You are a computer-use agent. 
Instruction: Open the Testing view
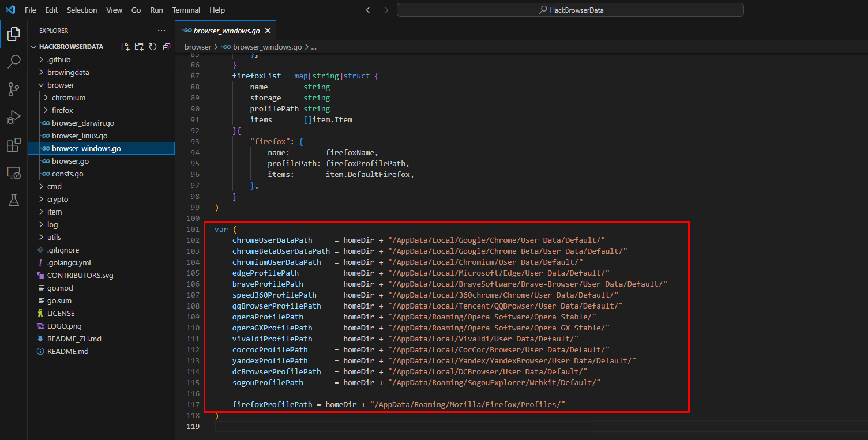pyautogui.click(x=13, y=200)
